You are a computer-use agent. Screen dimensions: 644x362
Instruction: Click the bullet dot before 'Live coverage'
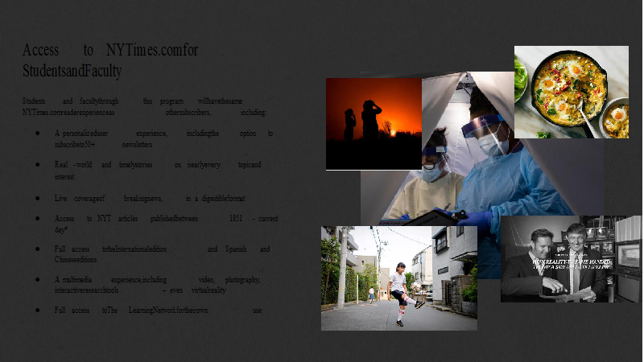(36, 198)
